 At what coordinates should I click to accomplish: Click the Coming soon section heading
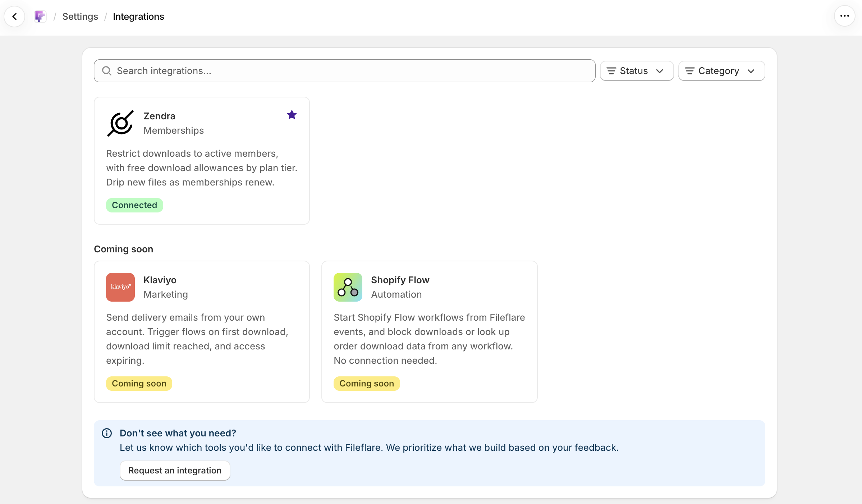tap(124, 249)
